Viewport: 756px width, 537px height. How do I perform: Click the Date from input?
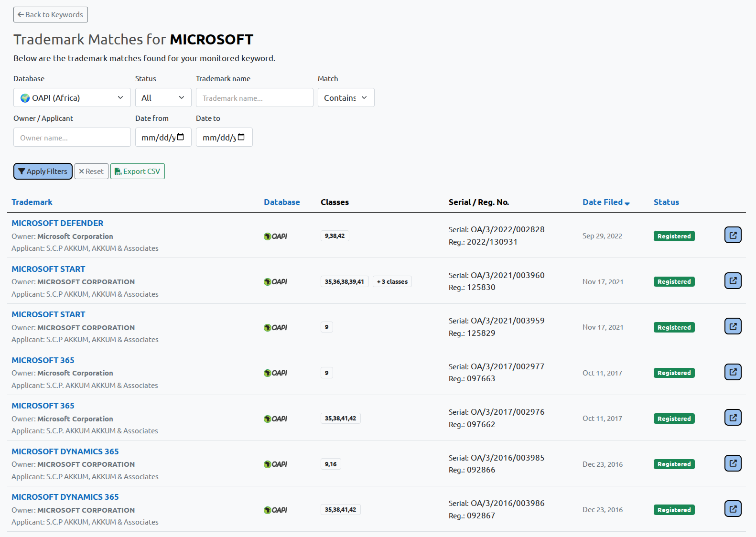tap(163, 137)
